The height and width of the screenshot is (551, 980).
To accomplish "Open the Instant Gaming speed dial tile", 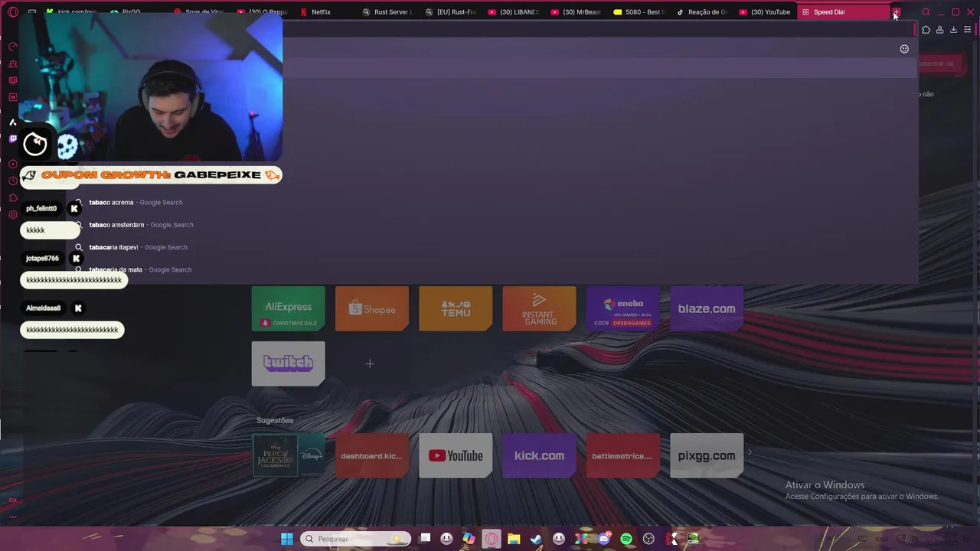I will point(539,308).
